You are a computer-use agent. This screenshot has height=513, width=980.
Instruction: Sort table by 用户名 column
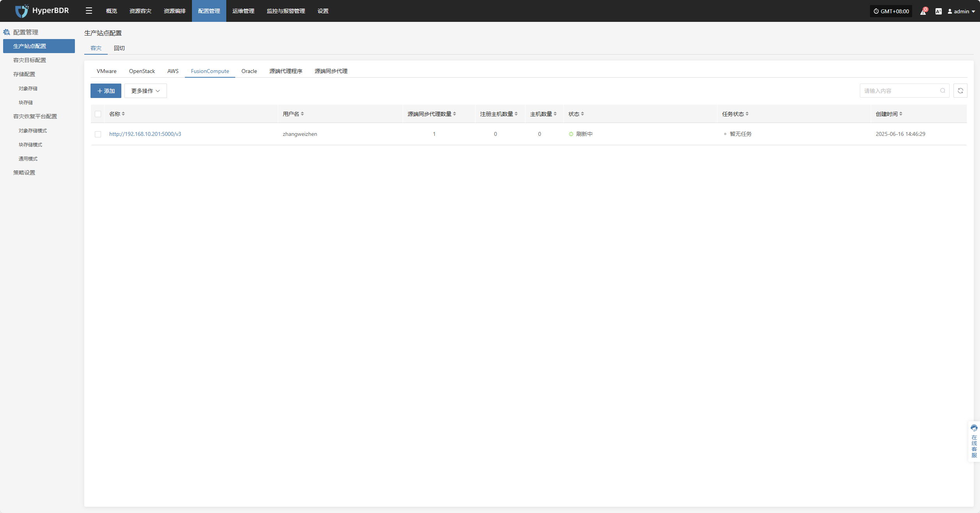pos(302,114)
